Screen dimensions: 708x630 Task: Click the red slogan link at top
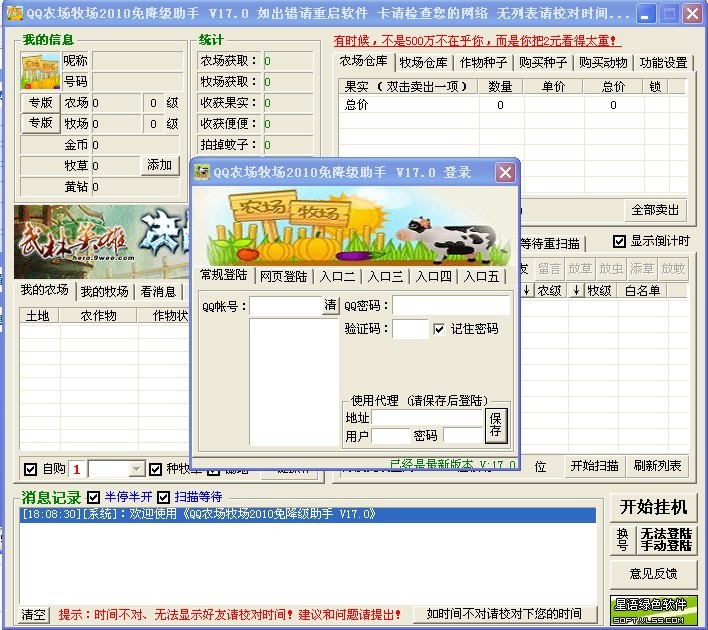coord(477,41)
